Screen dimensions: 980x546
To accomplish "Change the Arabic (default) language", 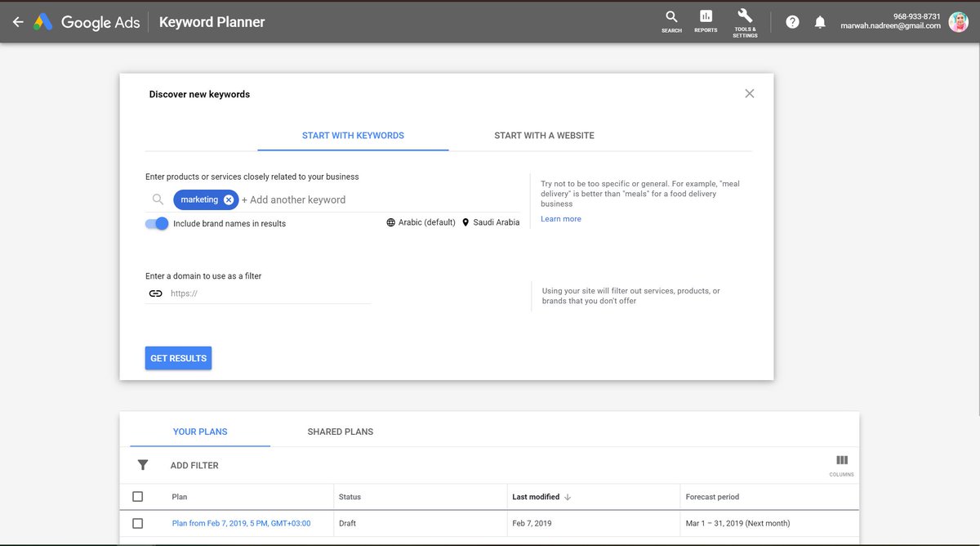I will point(421,222).
